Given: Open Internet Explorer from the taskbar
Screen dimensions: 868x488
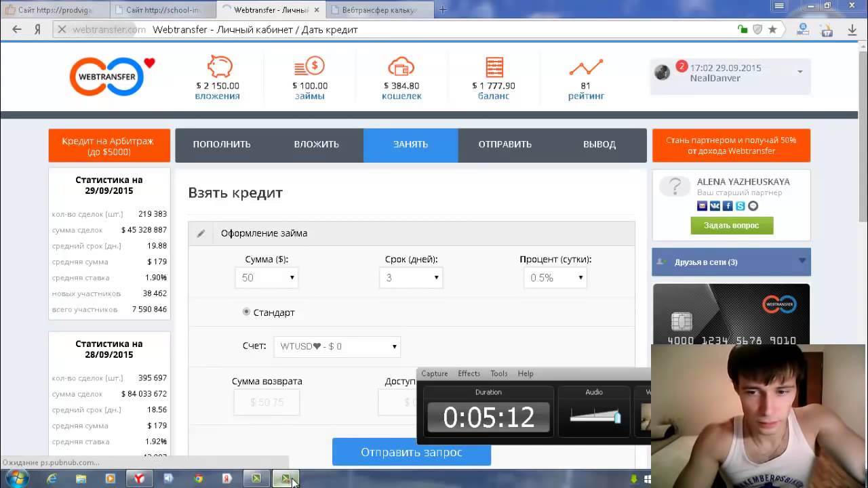Looking at the screenshot, I should coord(52,479).
